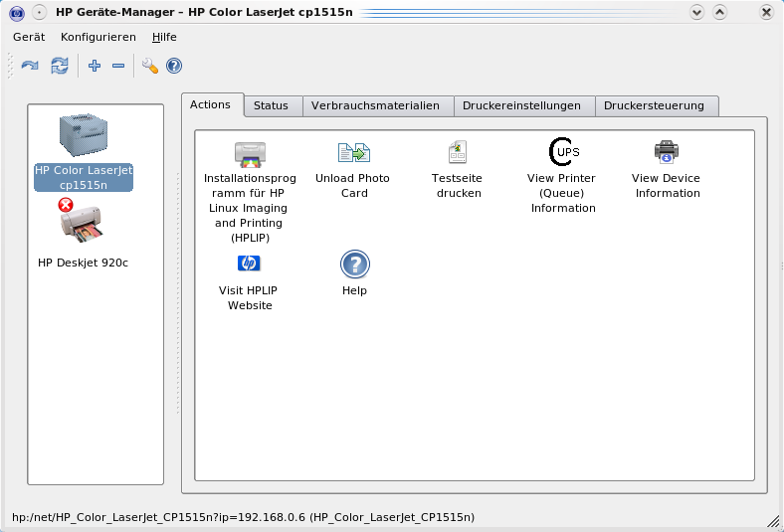The image size is (784, 532).
Task: Click the Testseite drucken icon
Action: (x=458, y=152)
